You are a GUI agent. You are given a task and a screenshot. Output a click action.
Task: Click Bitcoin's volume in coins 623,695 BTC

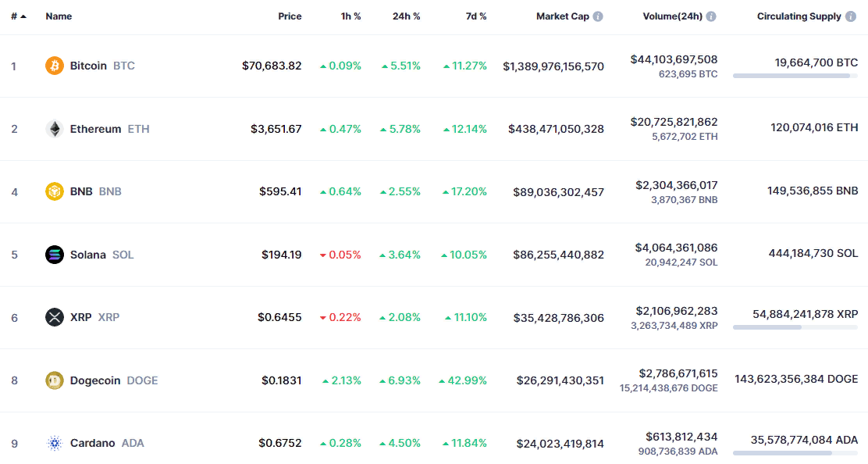point(688,74)
